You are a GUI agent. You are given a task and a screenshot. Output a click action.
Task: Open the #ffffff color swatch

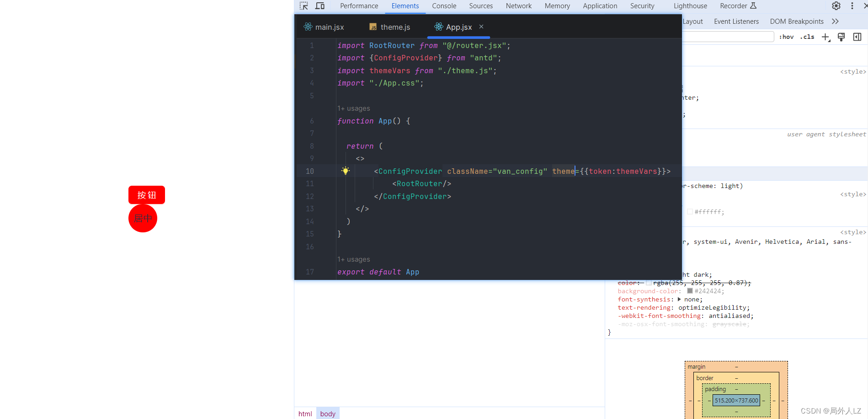[690, 211]
